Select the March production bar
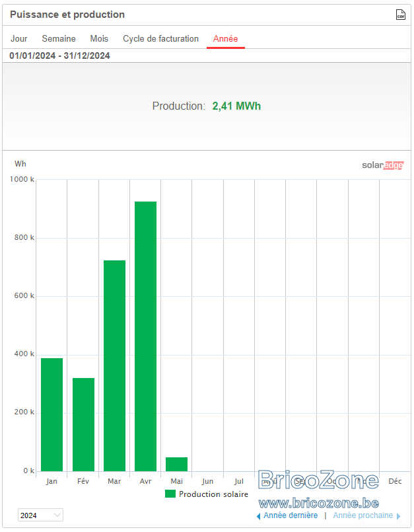 click(115, 365)
